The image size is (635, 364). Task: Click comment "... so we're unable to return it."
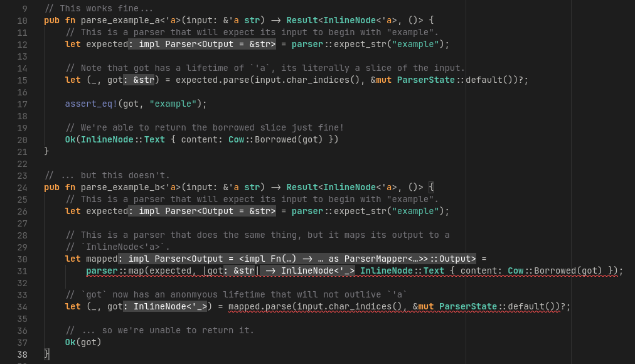tap(160, 331)
